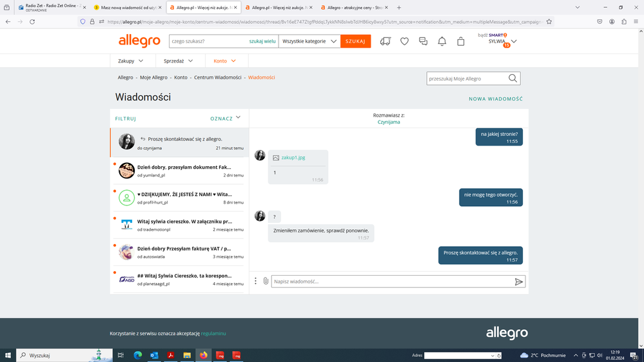Open conversation from autoswiatla
644x362 pixels.
point(179,252)
